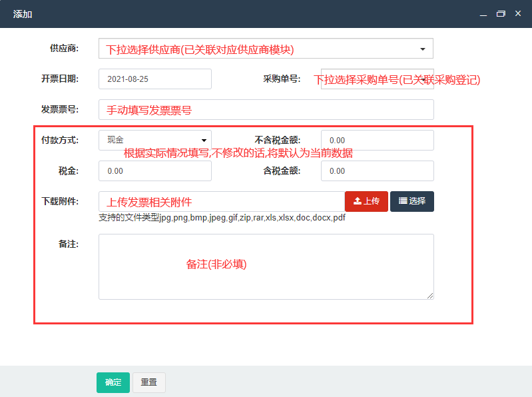Click the dark 选择 select button

tap(412, 202)
